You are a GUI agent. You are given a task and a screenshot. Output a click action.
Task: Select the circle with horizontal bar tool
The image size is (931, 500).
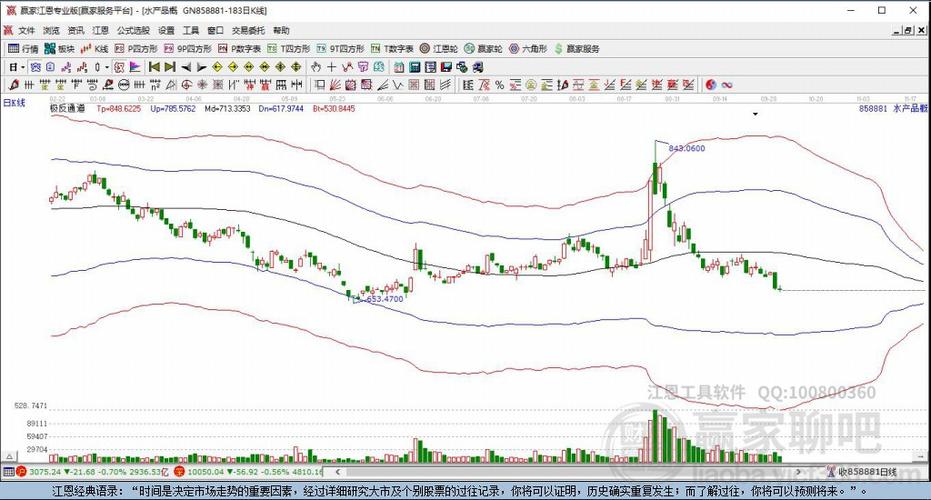124,85
